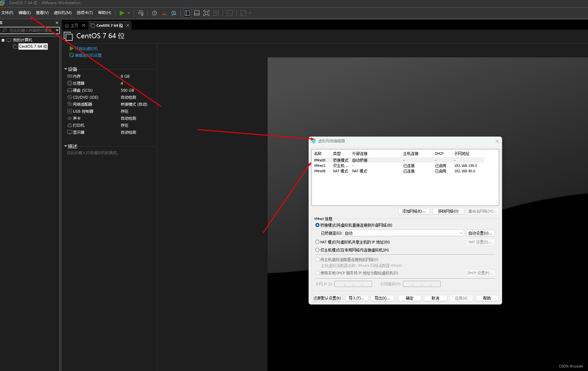
Task: Select VMnet8 row in network editor
Action: coord(398,171)
